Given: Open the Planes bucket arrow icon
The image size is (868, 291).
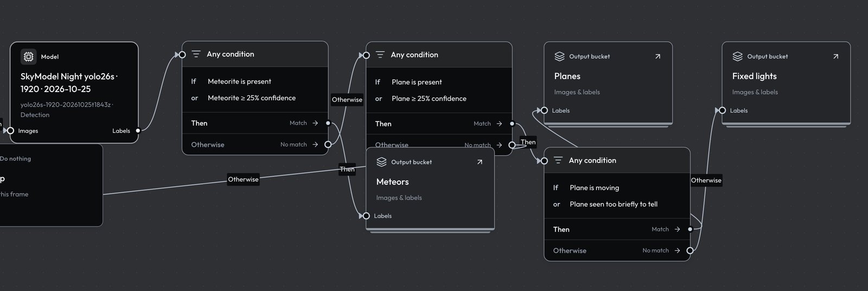Looking at the screenshot, I should [658, 56].
